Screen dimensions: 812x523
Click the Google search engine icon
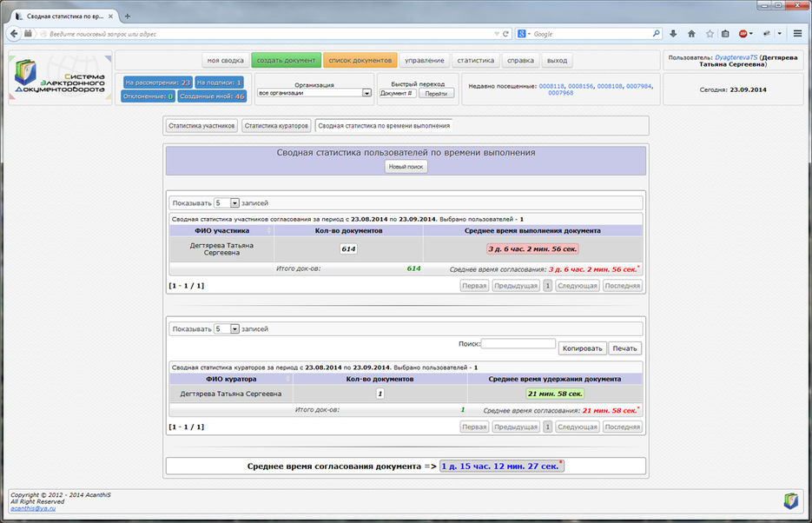(521, 34)
